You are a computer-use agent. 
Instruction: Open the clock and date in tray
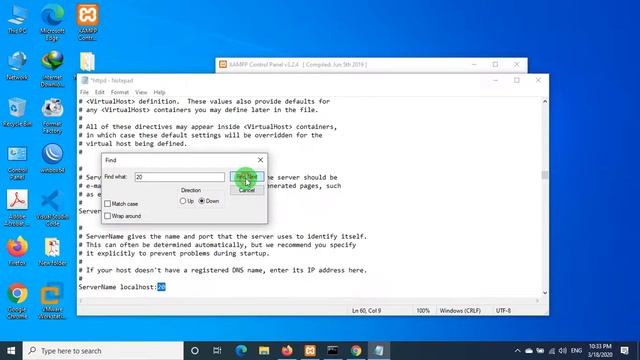pyautogui.click(x=600, y=351)
